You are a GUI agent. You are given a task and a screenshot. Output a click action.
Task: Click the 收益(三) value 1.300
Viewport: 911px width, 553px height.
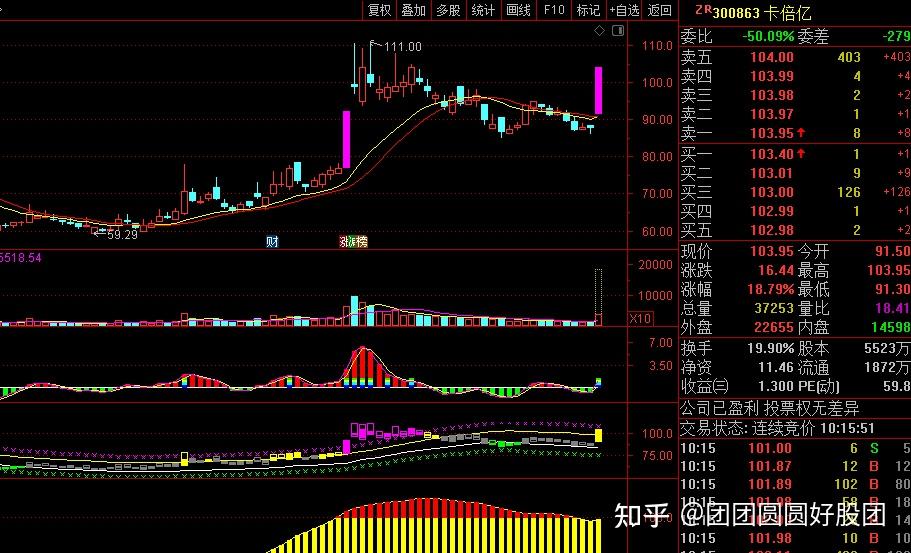click(x=776, y=387)
